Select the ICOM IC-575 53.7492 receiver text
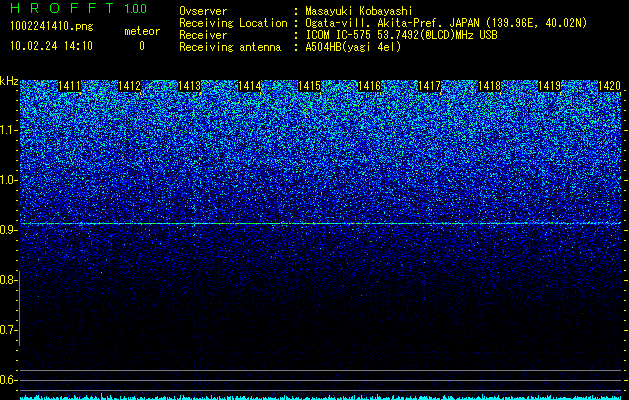The width and height of the screenshot is (629, 400). [x=401, y=35]
